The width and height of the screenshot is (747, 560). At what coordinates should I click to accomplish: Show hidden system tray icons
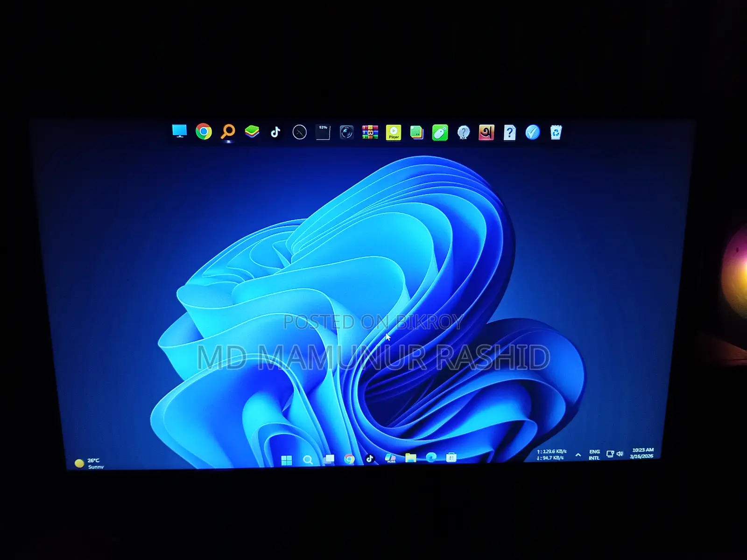point(578,455)
